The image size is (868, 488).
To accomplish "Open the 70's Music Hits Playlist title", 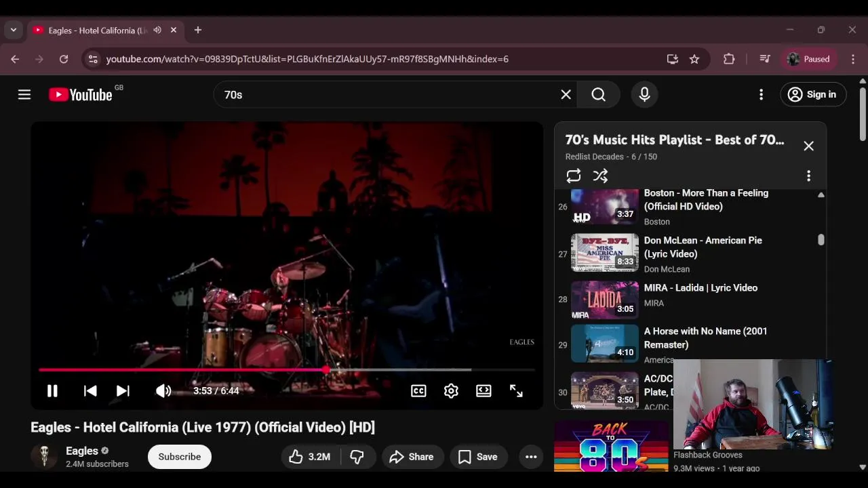I will click(x=675, y=140).
